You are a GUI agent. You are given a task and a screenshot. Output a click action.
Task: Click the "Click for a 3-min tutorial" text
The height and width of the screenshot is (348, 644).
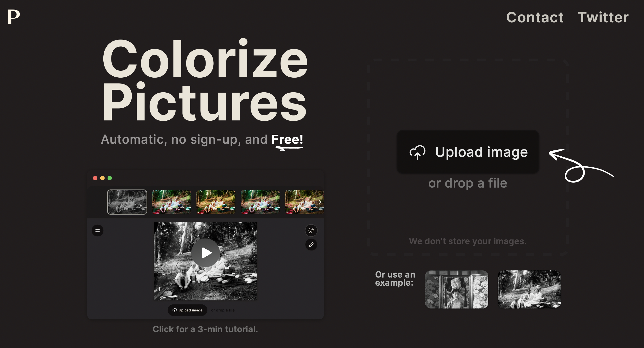coord(205,329)
